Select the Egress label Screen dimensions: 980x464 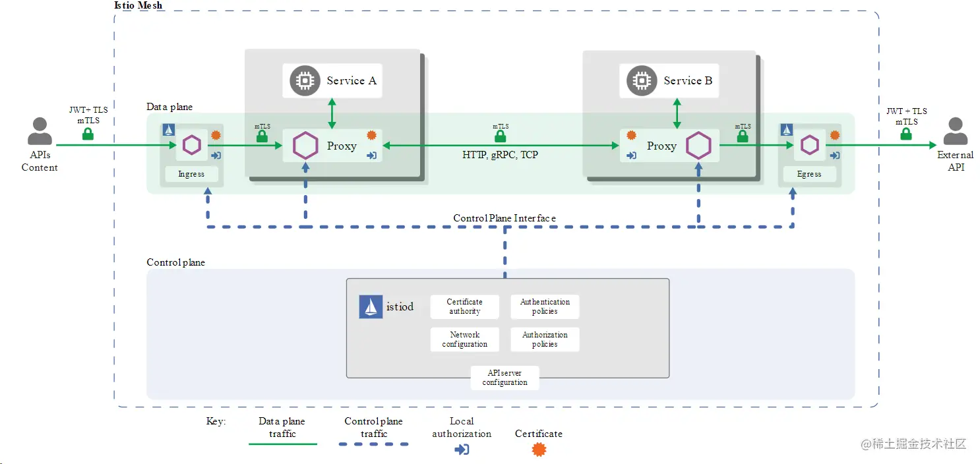coord(809,174)
